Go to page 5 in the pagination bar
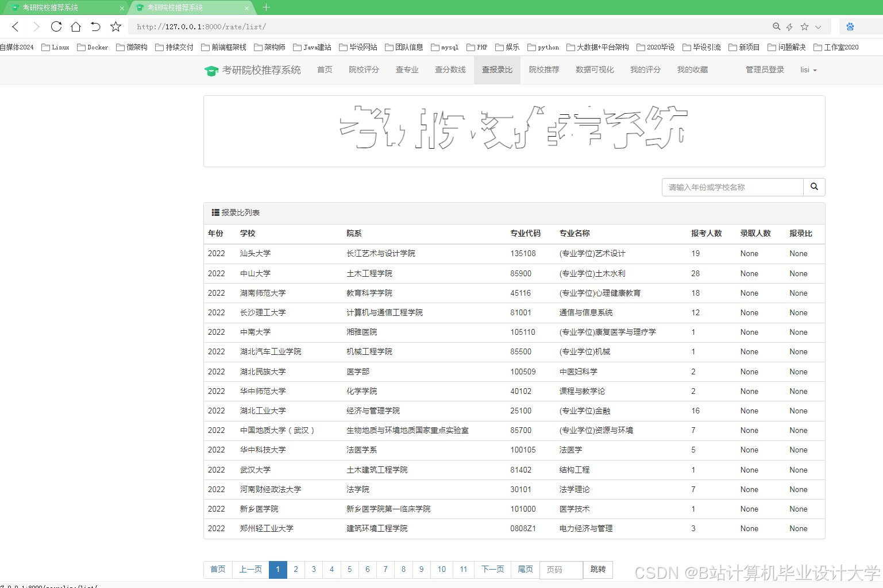Viewport: 883px width, 588px height. point(349,570)
